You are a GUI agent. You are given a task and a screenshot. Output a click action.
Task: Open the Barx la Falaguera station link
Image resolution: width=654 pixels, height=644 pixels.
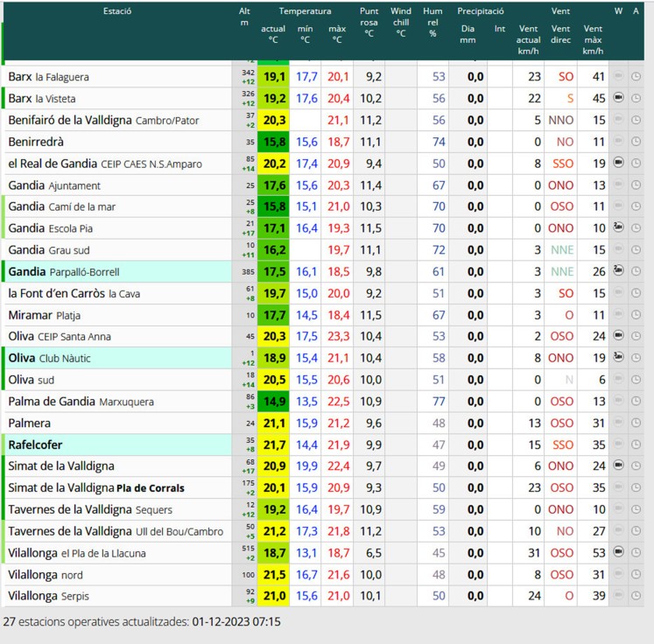coord(48,77)
